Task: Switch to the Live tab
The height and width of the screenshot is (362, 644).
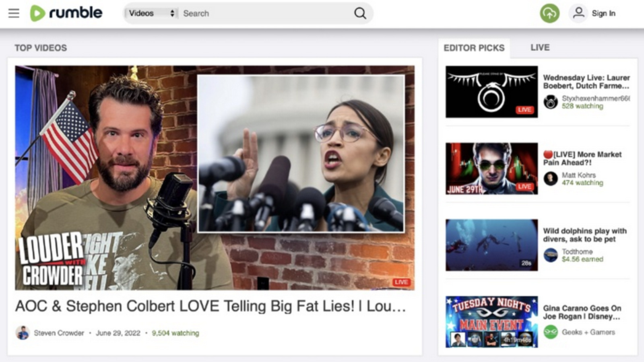Action: pyautogui.click(x=540, y=47)
